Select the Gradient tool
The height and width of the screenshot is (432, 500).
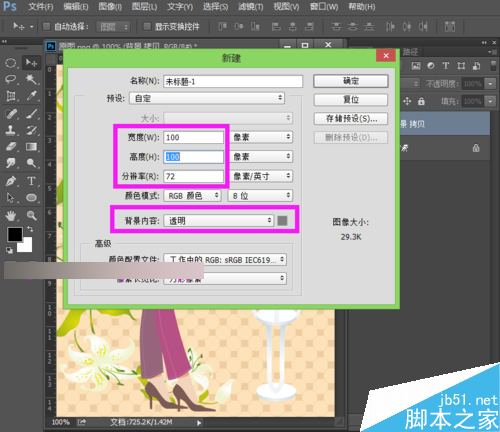(31, 147)
